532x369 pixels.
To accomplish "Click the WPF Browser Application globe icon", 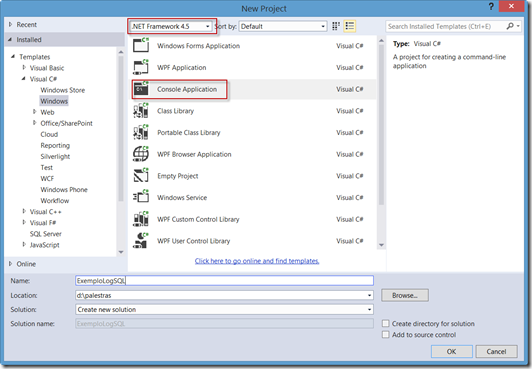I will click(141, 154).
